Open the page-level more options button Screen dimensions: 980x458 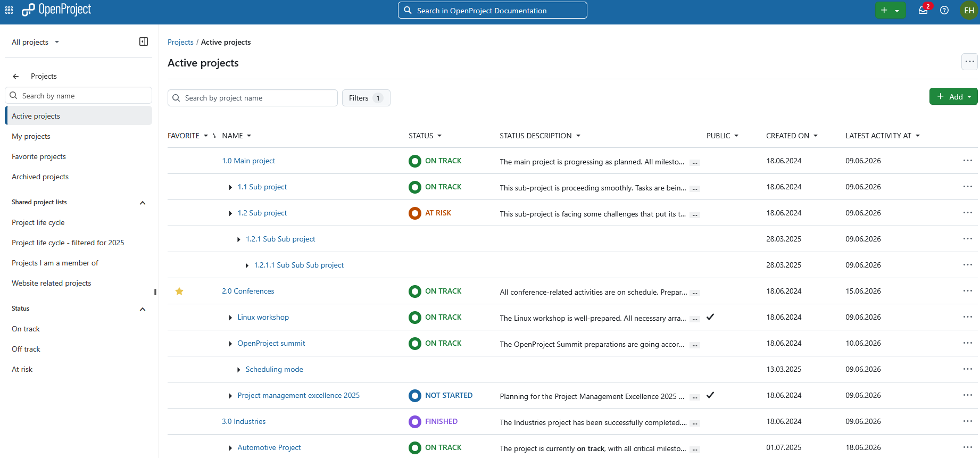pos(969,62)
